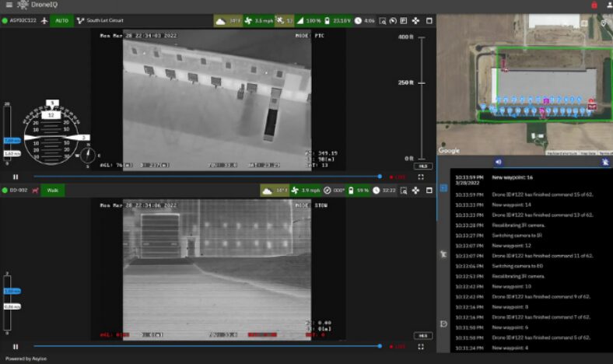Pause the robot dog video feed
The height and width of the screenshot is (364, 613).
coord(16,346)
